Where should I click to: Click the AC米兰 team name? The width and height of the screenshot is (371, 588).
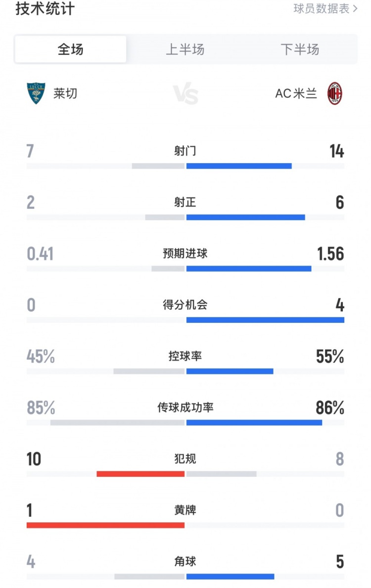(296, 93)
